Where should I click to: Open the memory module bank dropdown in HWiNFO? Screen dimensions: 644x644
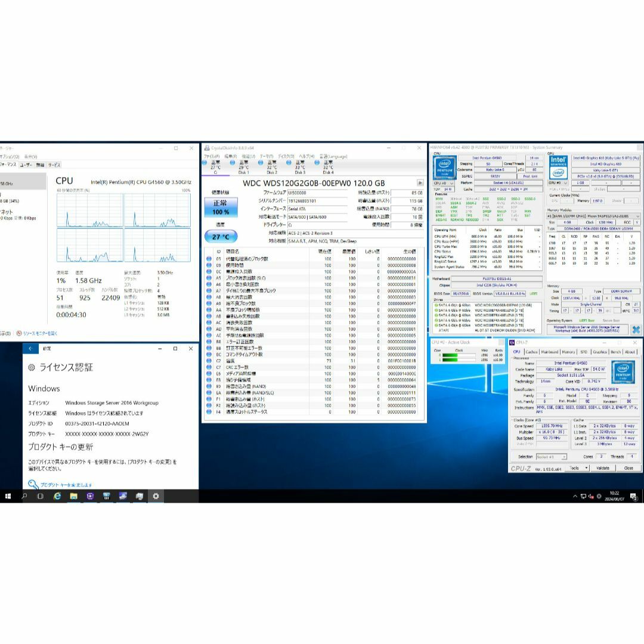(x=593, y=216)
